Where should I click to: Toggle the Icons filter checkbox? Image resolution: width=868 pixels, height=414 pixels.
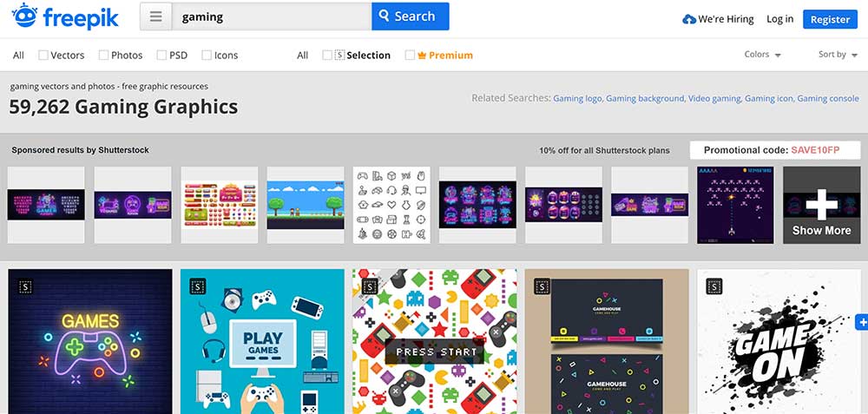(207, 55)
